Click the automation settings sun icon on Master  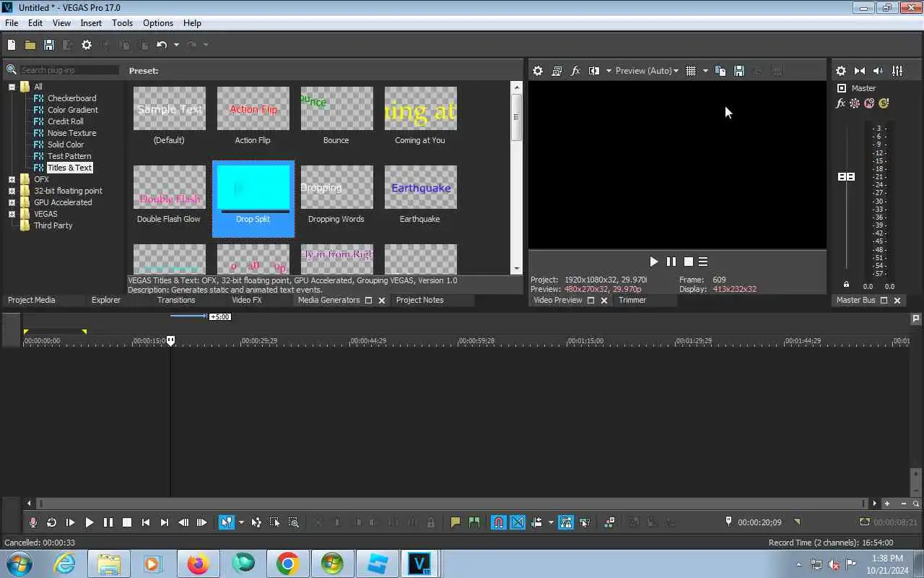(x=855, y=103)
